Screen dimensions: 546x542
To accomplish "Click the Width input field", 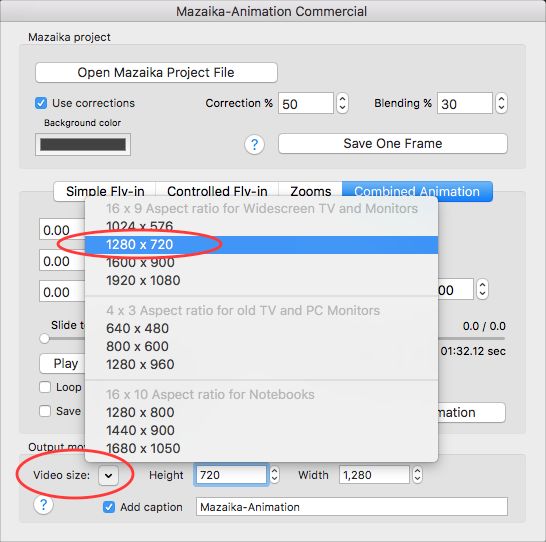I will [x=374, y=475].
